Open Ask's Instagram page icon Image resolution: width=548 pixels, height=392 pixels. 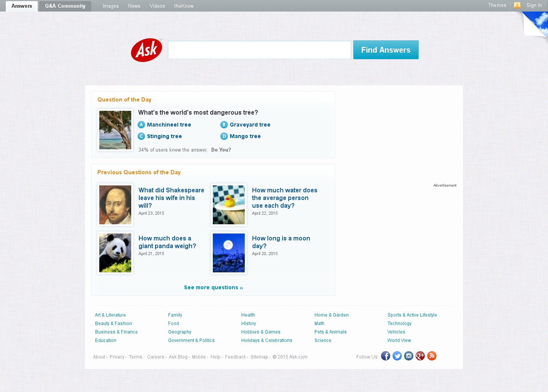coord(409,356)
